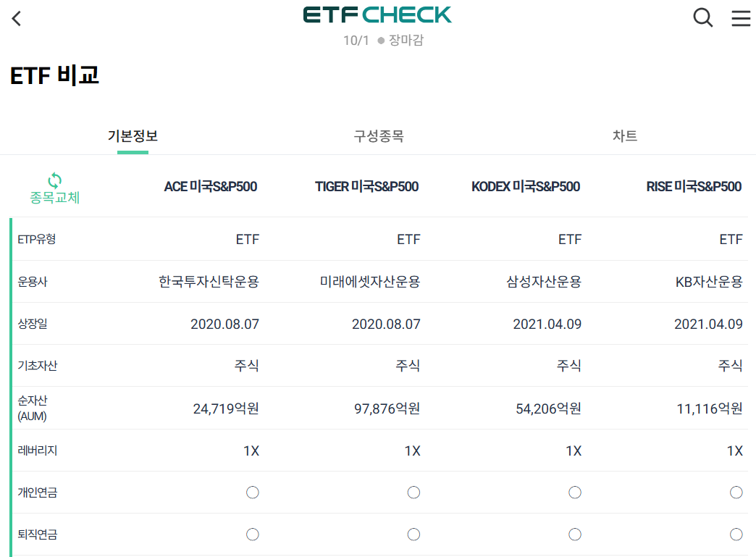Click the RISE 미국S&P500 column header
Viewport: 756px width, 557px height.
click(694, 186)
